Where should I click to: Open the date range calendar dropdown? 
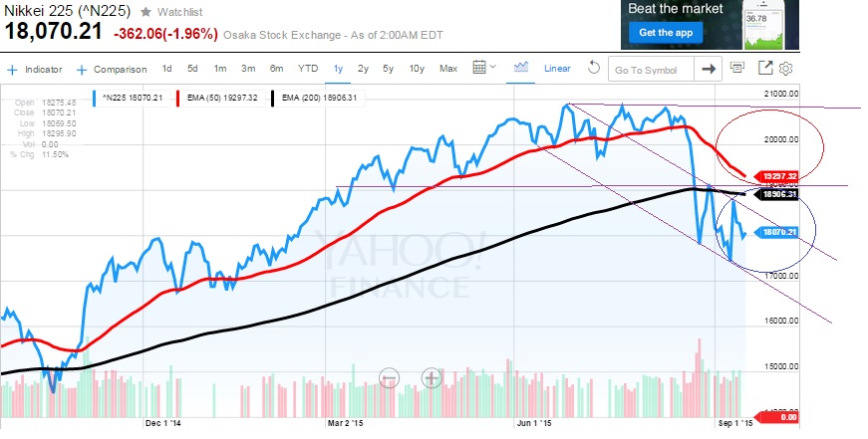coord(483,69)
